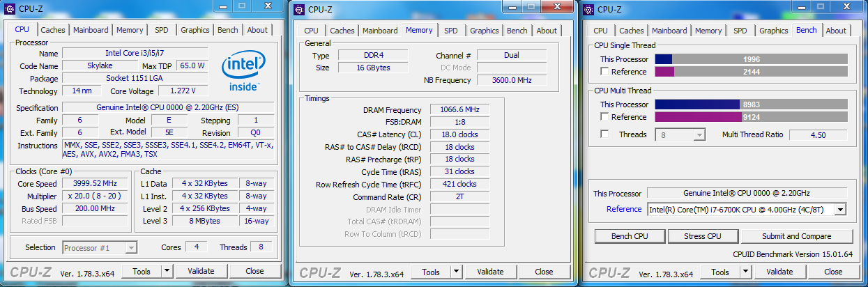Viewport: 868px width, 287px height.
Task: Click the NB Frequency value 3600.0 MHz
Action: pyautogui.click(x=511, y=80)
